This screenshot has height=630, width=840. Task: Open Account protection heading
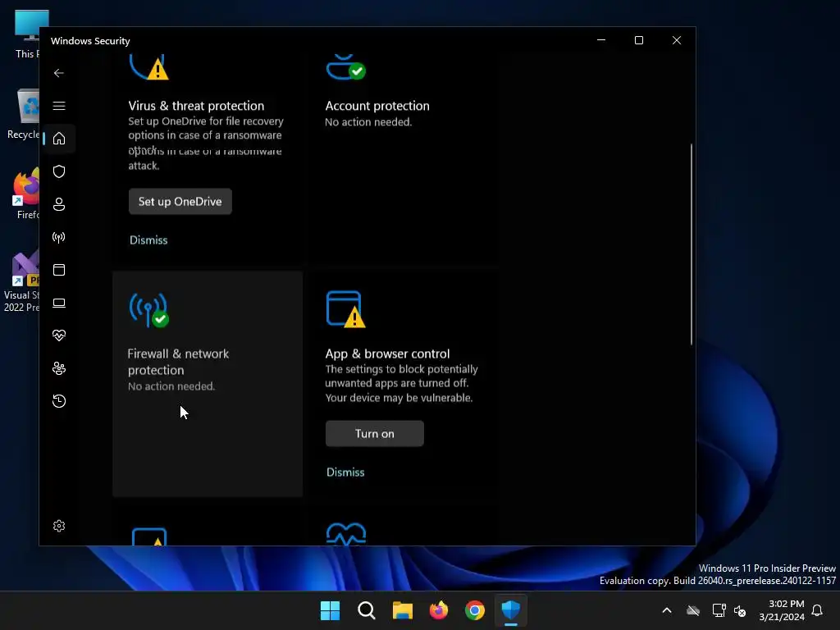[x=377, y=106]
